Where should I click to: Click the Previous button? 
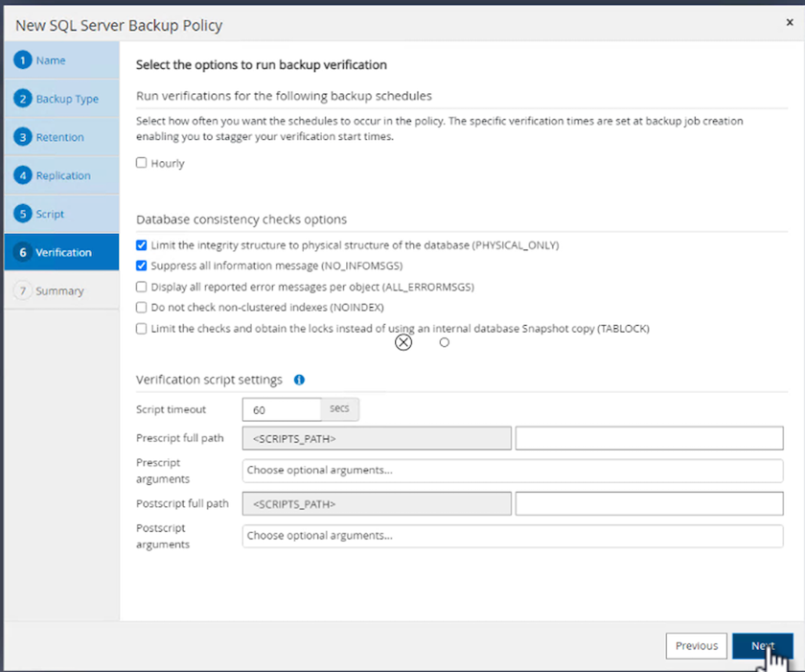coord(697,646)
